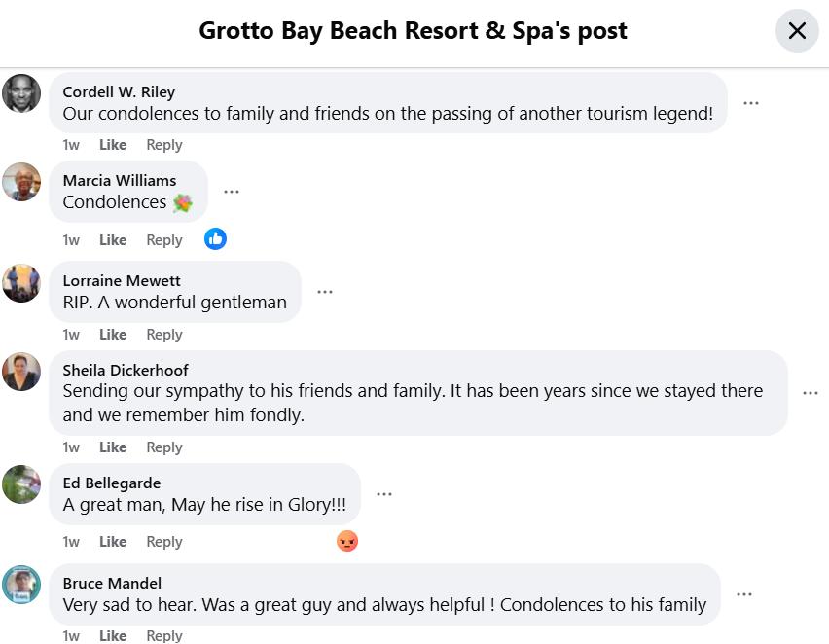The height and width of the screenshot is (644, 829).
Task: Visit Lorraine Mewett's profile via name link
Action: 122,280
